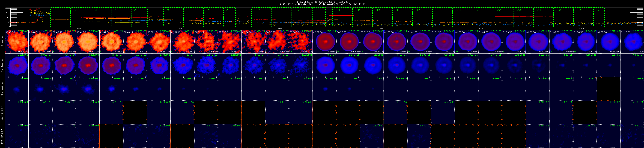Screen dimensions: 644x148
Task: Open the 6.0-12.0 keV image labeled 9.08E+03
Action: click(40, 65)
